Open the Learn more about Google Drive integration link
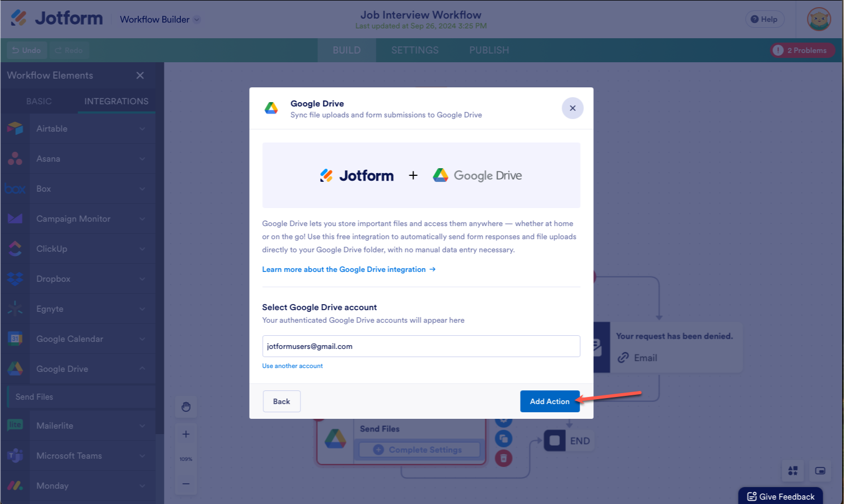844x504 pixels. [349, 269]
